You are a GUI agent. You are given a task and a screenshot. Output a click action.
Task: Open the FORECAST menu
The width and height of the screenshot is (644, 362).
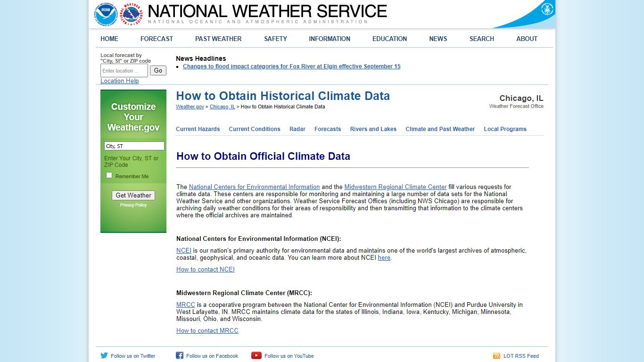click(157, 39)
